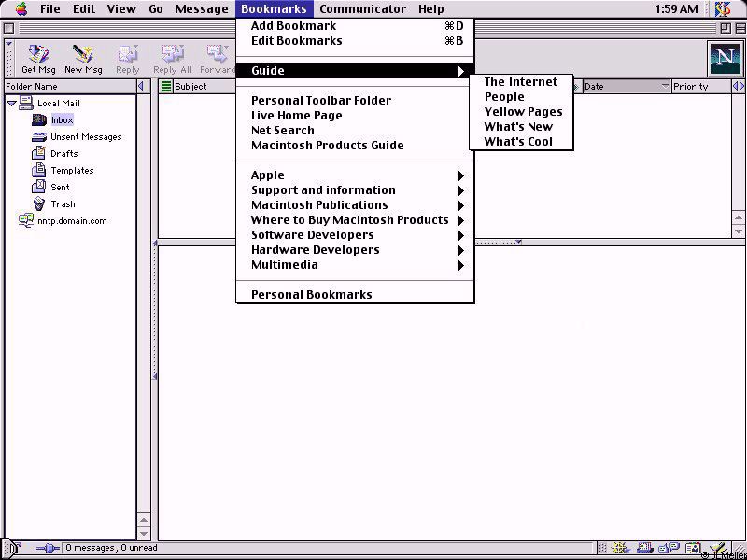The height and width of the screenshot is (560, 747).
Task: Click the message list scroll down arrow
Action: [x=740, y=231]
